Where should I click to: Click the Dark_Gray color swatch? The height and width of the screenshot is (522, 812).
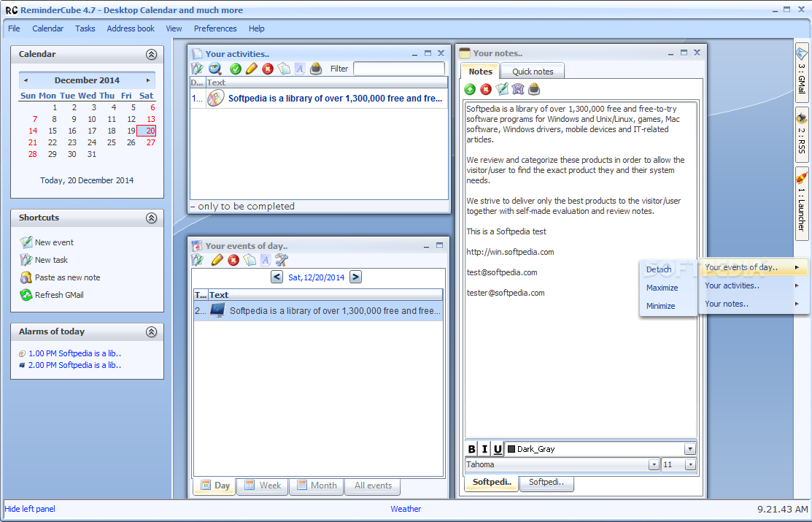click(511, 449)
